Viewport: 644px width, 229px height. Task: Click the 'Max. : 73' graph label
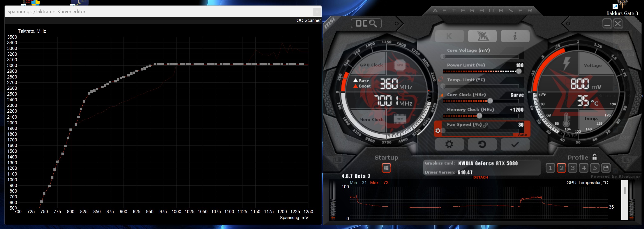pos(379,183)
